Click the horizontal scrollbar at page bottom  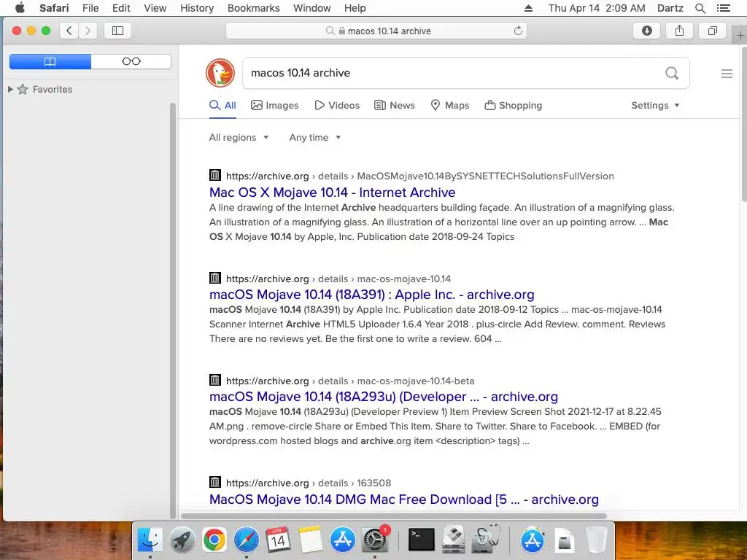pos(393,516)
